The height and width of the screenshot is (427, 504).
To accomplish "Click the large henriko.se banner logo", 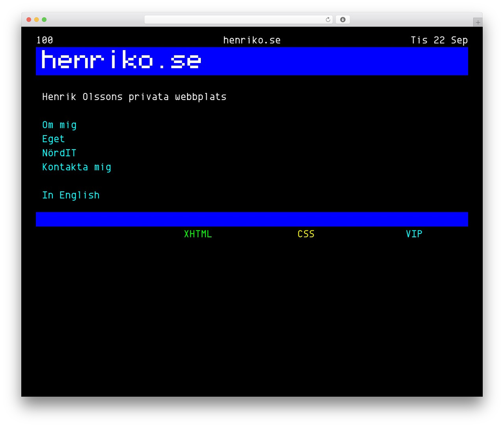I will (121, 60).
